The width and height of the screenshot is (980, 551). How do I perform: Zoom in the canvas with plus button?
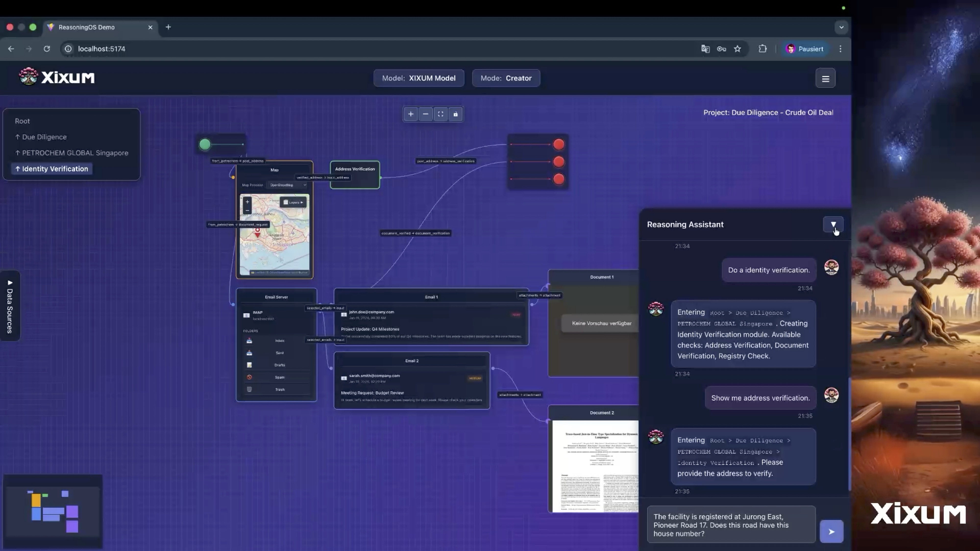coord(410,114)
